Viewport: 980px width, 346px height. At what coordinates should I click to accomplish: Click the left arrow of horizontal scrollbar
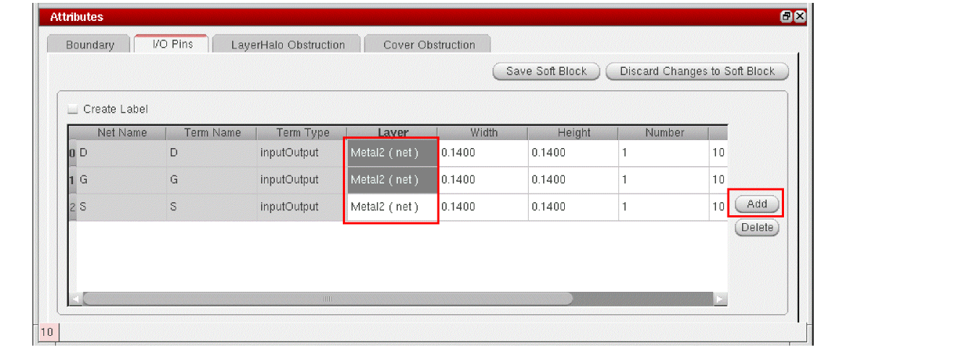pyautogui.click(x=74, y=298)
